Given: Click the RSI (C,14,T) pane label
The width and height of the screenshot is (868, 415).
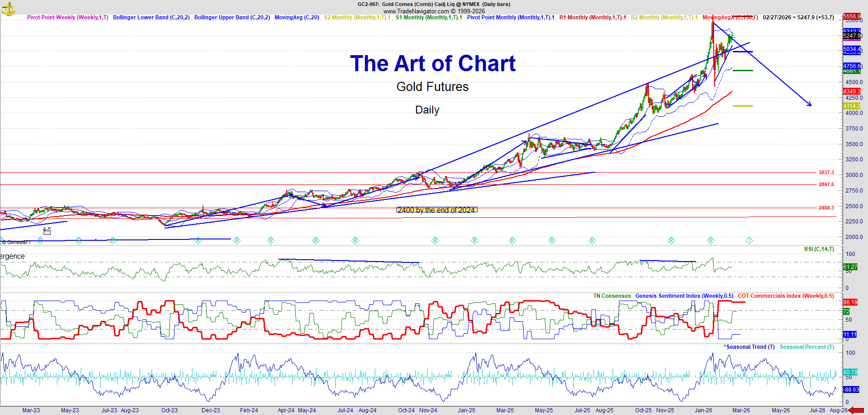Looking at the screenshot, I should pyautogui.click(x=819, y=249).
